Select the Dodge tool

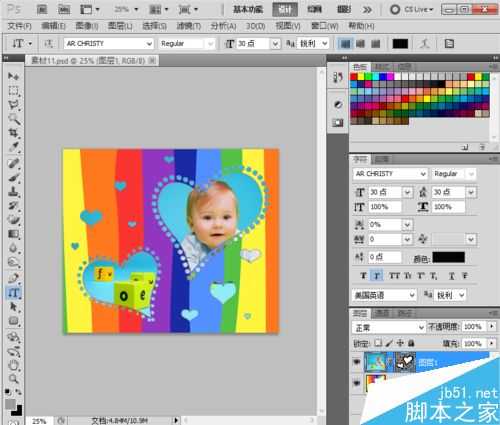[13, 263]
